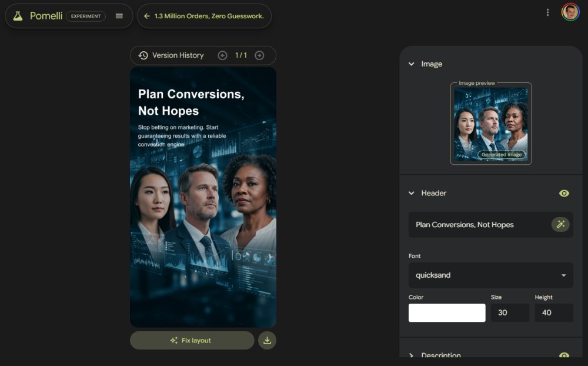
Task: Click the magic wand to regenerate header
Action: 560,224
